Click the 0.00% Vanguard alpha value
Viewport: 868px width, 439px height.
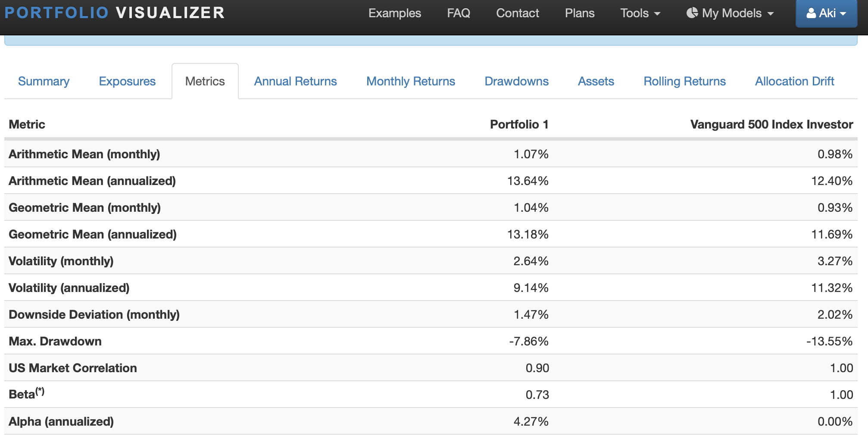tap(835, 421)
